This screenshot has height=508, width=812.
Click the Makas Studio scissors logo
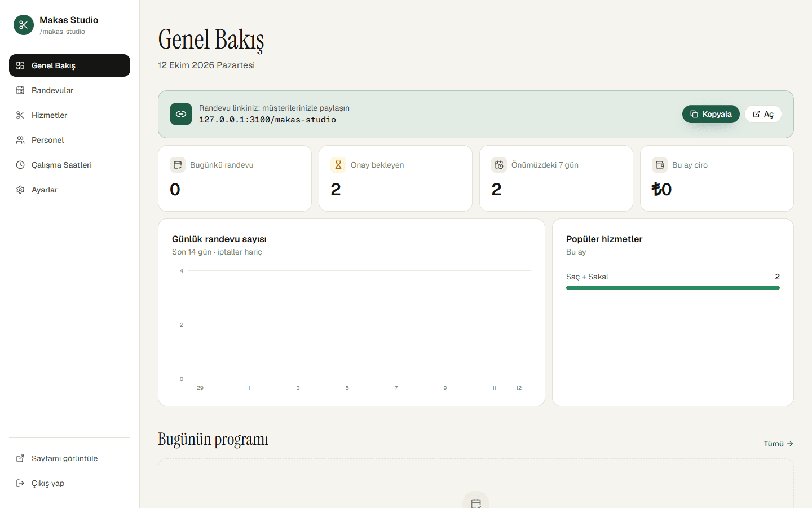click(24, 25)
